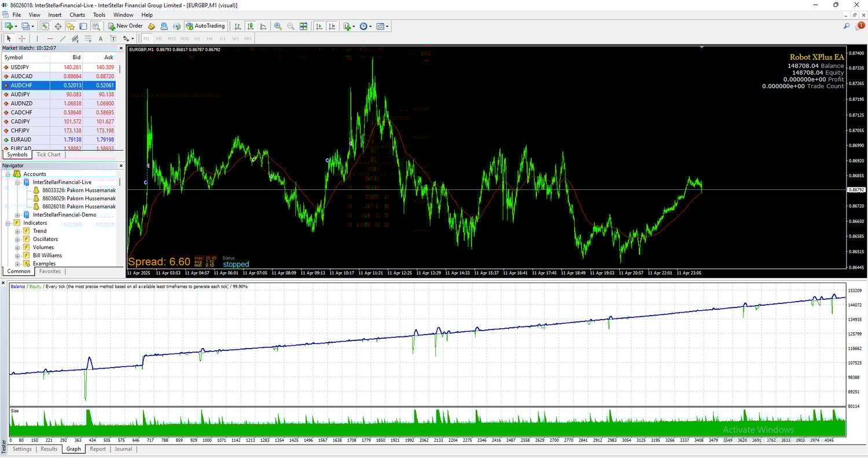Tile chart windows with the grid icon
Image resolution: width=868 pixels, height=458 pixels.
(303, 26)
